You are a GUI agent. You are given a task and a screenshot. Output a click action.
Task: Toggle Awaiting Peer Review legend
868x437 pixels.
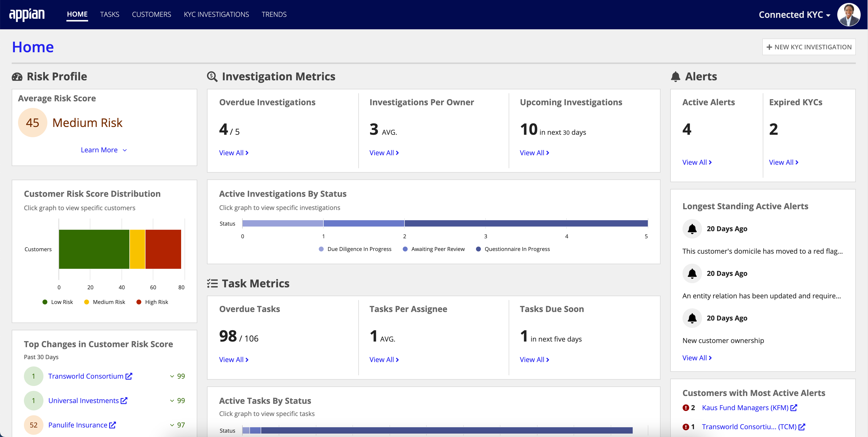(x=434, y=249)
